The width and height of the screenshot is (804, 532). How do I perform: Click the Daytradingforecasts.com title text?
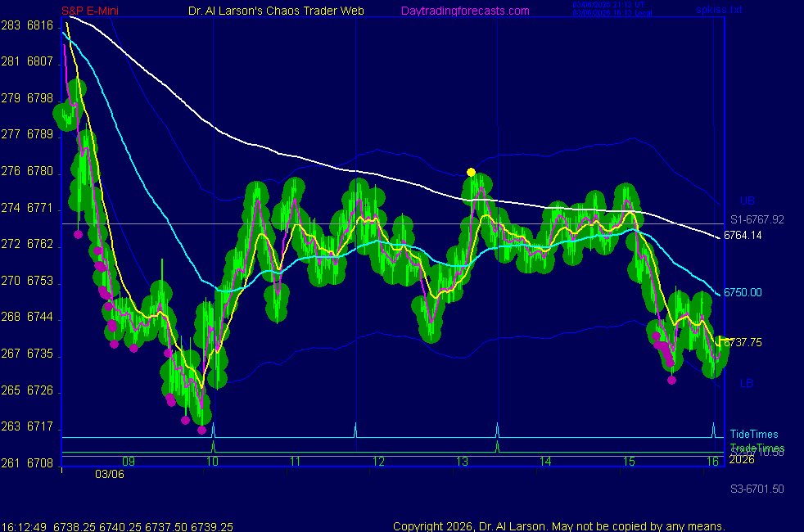tap(465, 11)
